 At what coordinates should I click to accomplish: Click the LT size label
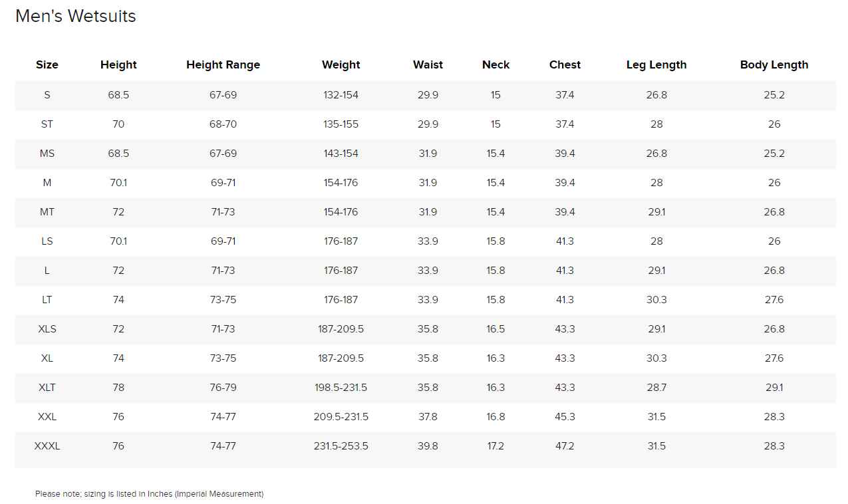pos(47,300)
